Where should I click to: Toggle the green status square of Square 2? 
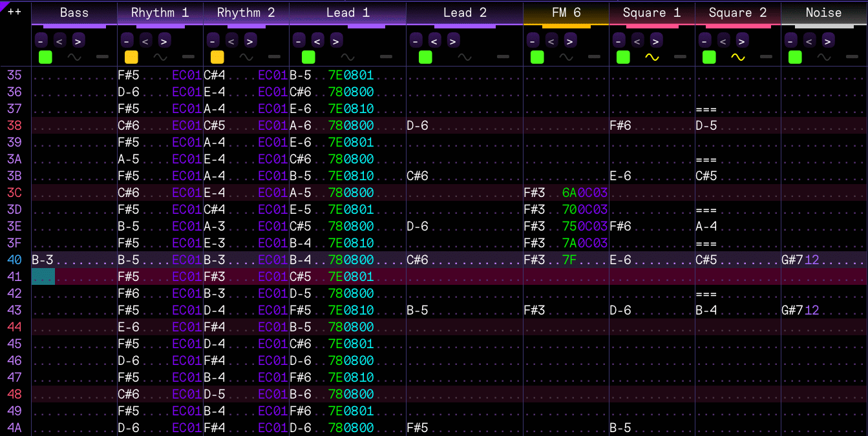click(709, 57)
